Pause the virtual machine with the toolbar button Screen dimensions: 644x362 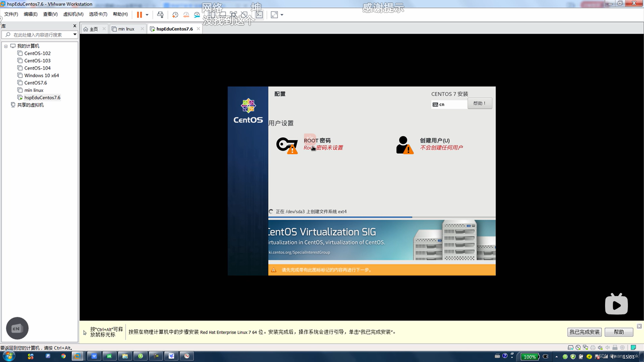click(x=139, y=15)
